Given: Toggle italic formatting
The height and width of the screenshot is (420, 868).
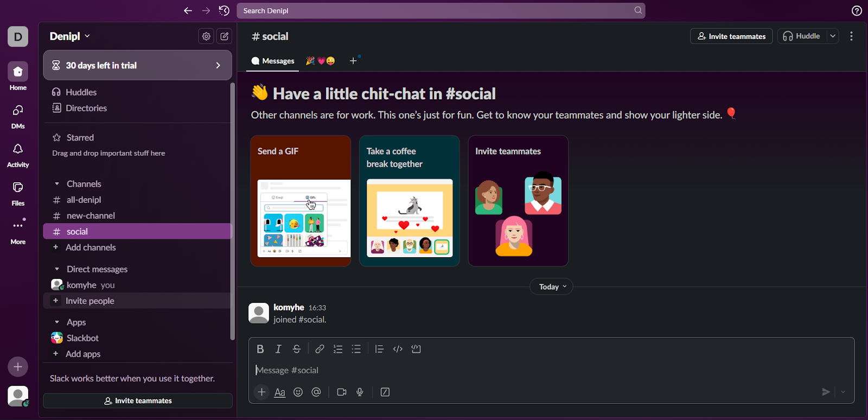Looking at the screenshot, I should pos(278,349).
